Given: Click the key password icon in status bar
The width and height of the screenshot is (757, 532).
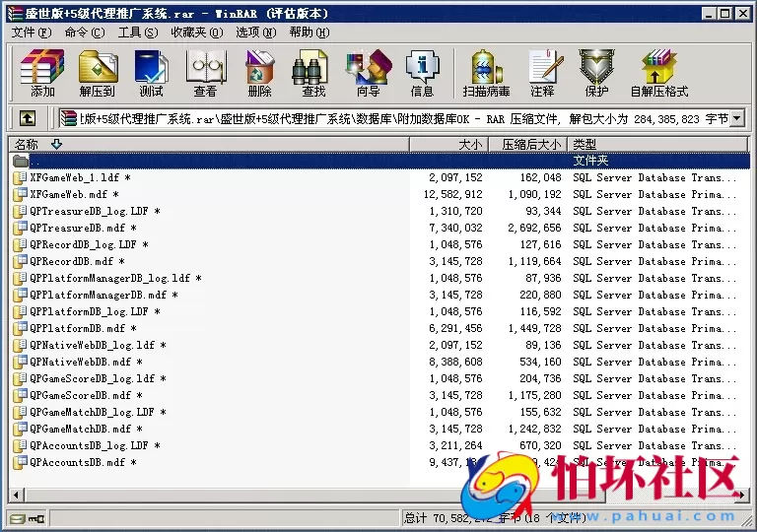Looking at the screenshot, I should pyautogui.click(x=36, y=519).
